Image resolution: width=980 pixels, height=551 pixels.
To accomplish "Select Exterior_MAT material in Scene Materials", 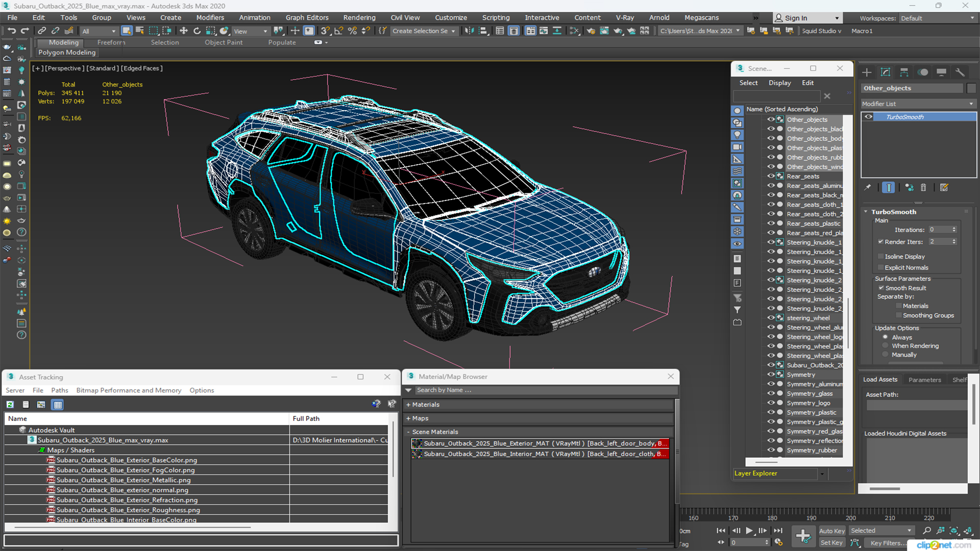I will click(x=540, y=443).
